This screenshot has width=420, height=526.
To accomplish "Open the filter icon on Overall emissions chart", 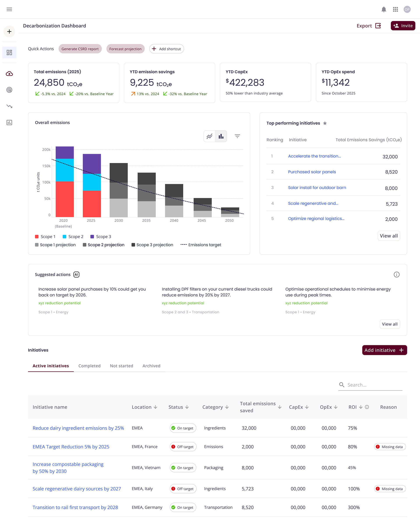I will coord(237,136).
